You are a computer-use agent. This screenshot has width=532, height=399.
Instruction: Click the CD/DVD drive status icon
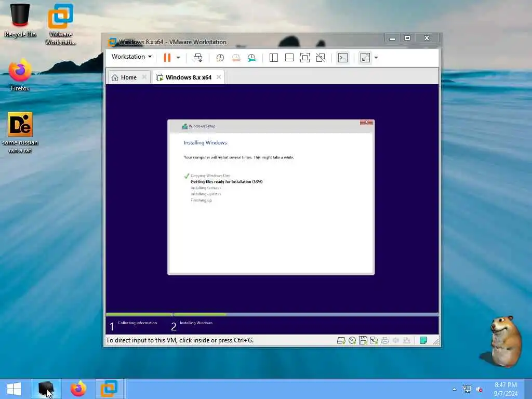tap(352, 340)
